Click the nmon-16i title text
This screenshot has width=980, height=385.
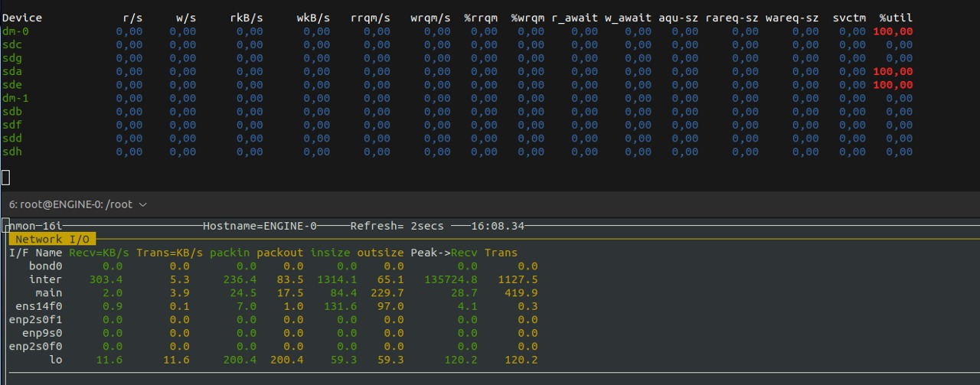[x=34, y=226]
